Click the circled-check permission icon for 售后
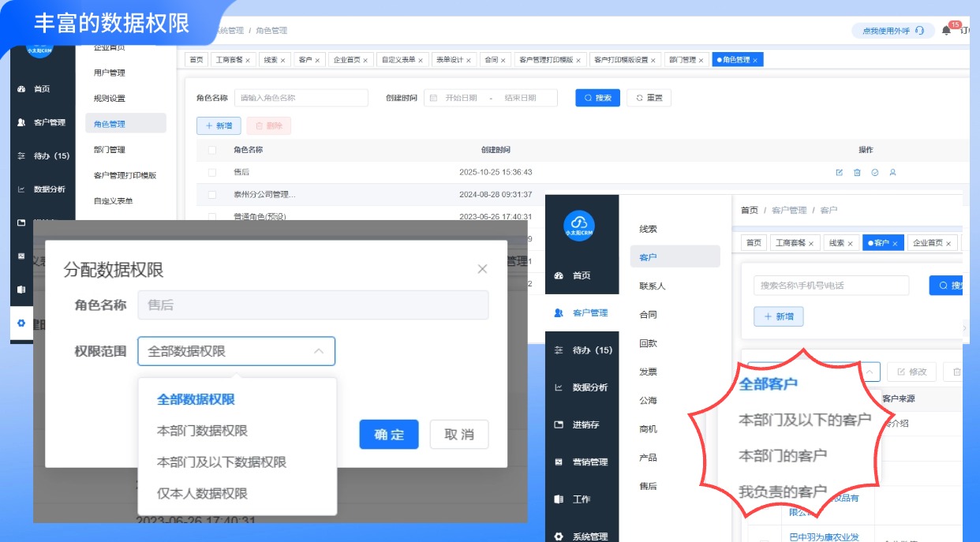Screen dimensions: 980x542 click(875, 172)
